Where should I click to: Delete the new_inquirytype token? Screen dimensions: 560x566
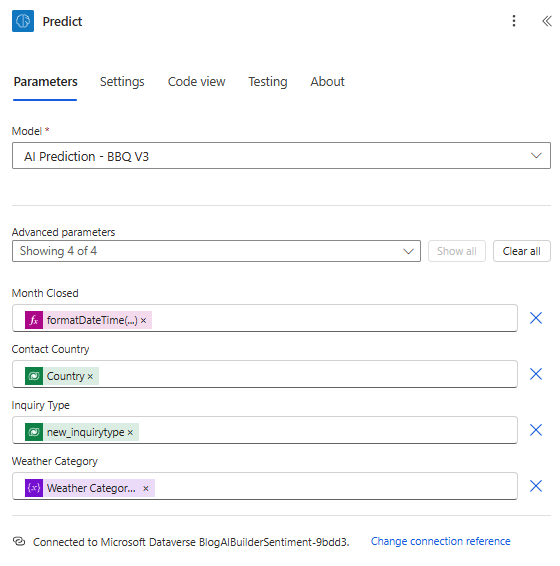pyautogui.click(x=130, y=432)
